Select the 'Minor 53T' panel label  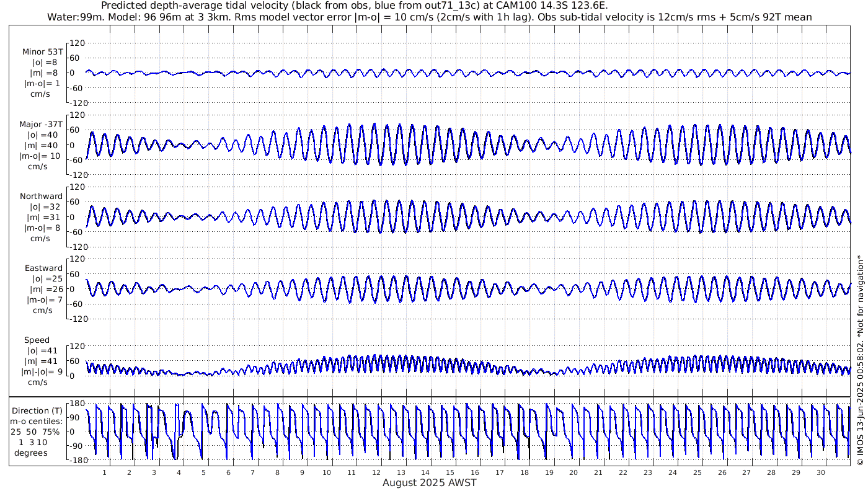coord(42,52)
